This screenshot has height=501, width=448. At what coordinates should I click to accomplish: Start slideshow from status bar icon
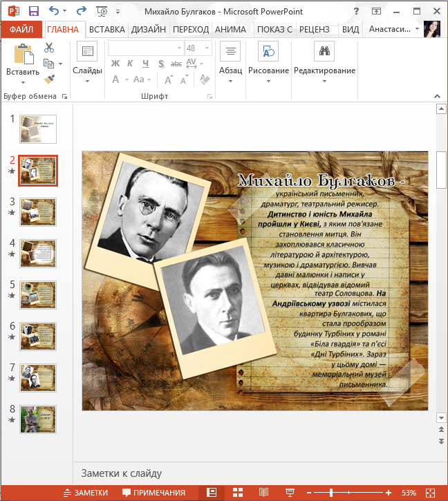coord(290,493)
